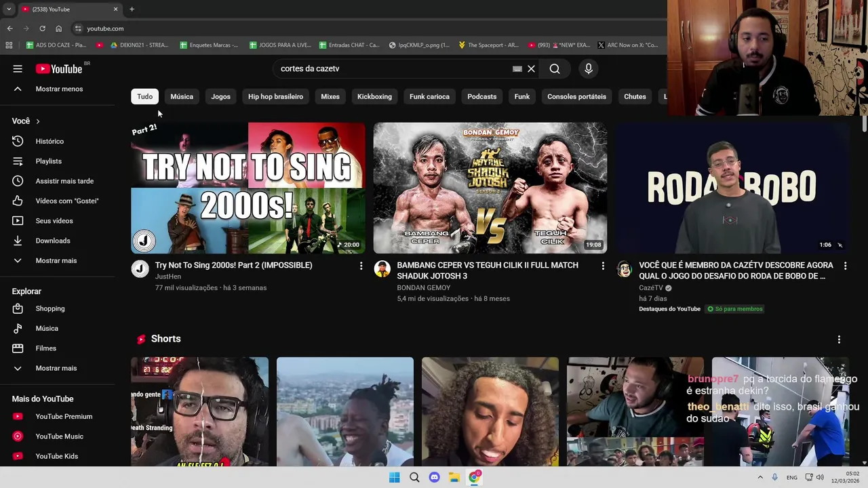Open CazéTV channel avatar
The image size is (868, 488).
point(624,269)
